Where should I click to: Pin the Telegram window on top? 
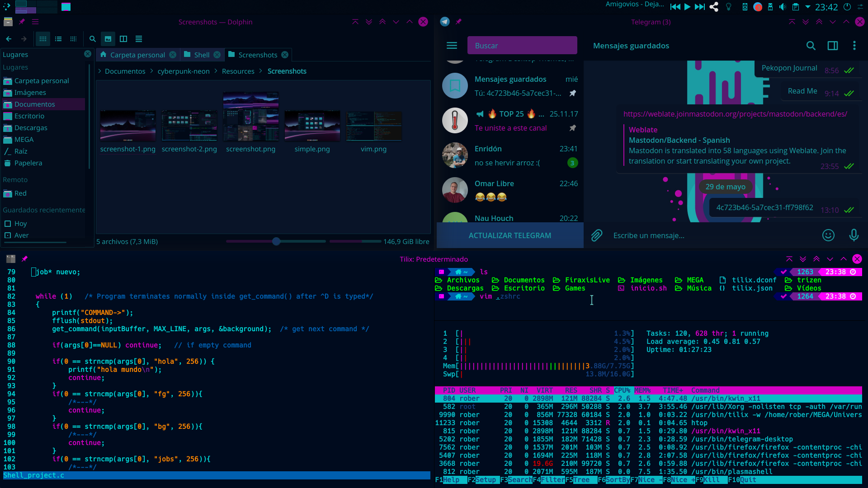point(458,22)
